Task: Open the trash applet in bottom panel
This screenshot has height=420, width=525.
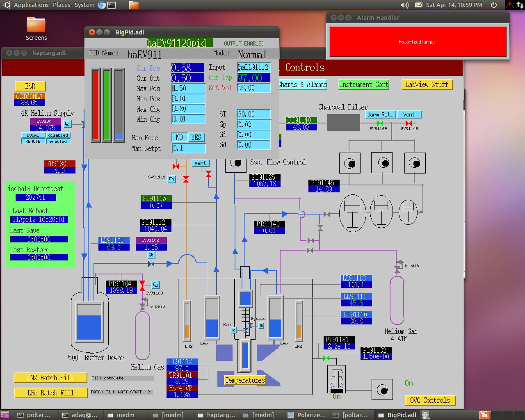Action: (x=425, y=415)
